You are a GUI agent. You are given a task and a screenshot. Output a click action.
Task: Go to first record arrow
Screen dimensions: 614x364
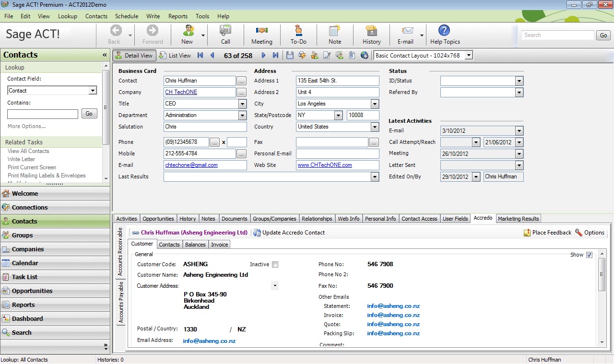(x=201, y=56)
